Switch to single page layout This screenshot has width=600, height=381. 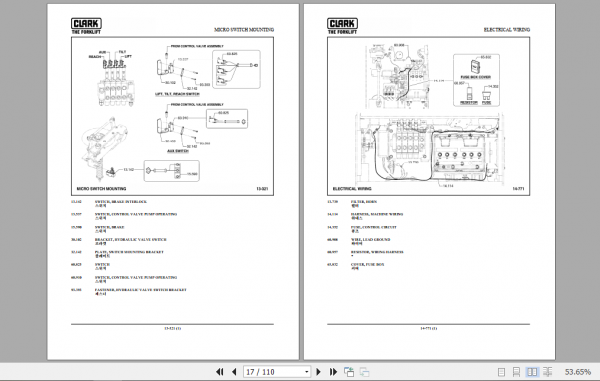click(x=501, y=372)
